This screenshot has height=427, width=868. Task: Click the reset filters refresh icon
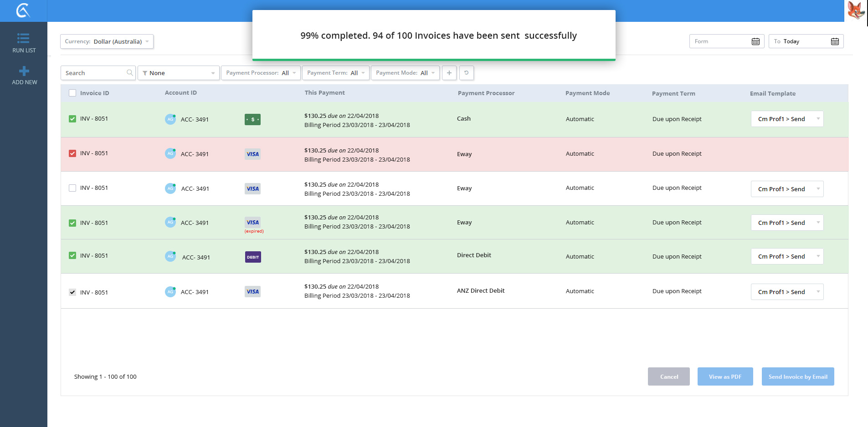coord(466,73)
